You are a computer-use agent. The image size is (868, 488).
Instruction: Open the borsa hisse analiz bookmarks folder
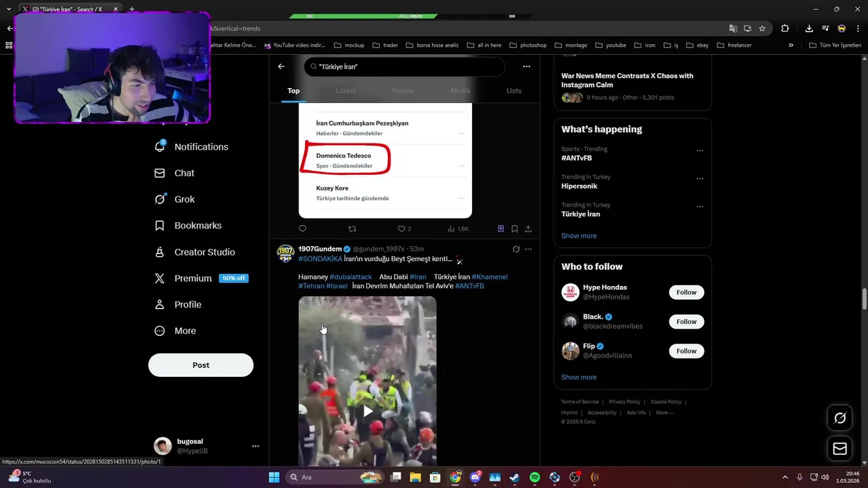[432, 45]
